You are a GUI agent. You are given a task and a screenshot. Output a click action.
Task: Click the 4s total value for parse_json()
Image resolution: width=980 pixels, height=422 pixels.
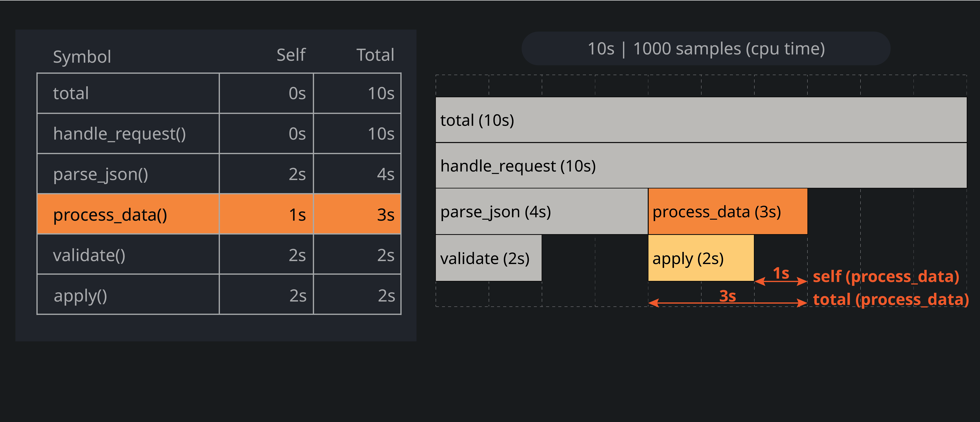point(385,174)
